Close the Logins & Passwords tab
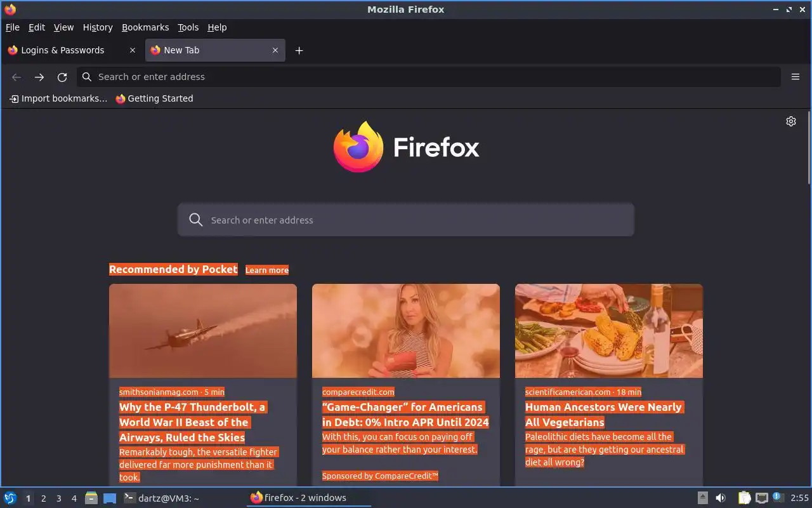 [x=132, y=50]
